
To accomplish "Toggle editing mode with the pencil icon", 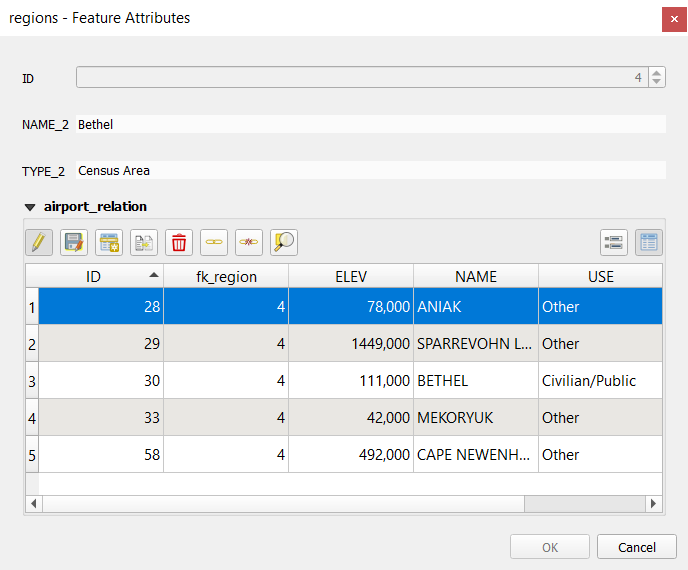I will click(x=39, y=242).
